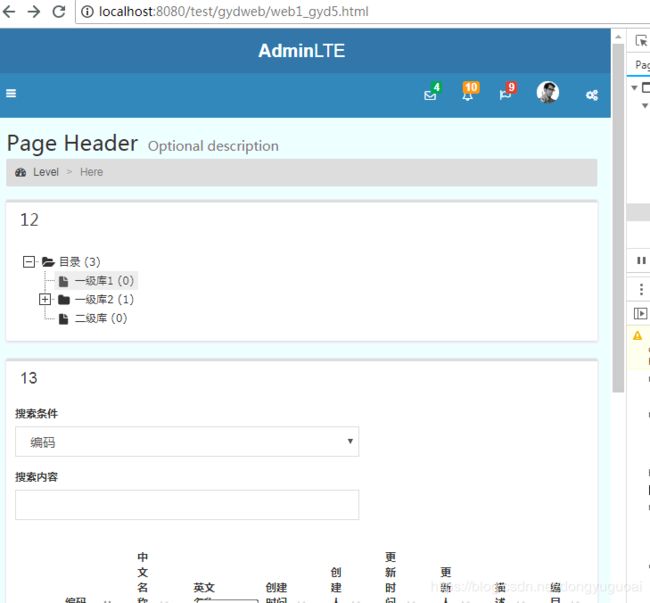This screenshot has width=650, height=603.
Task: Select tree item 二级库 (0)
Action: 101,319
